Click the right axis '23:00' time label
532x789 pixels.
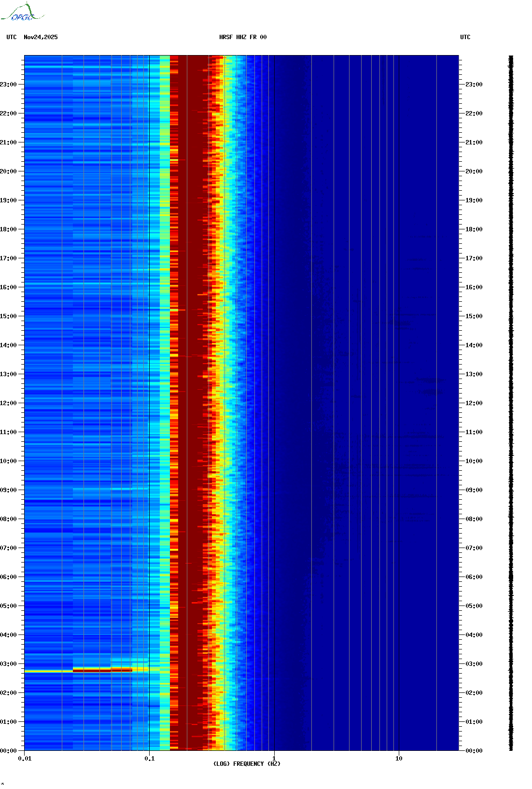474,85
